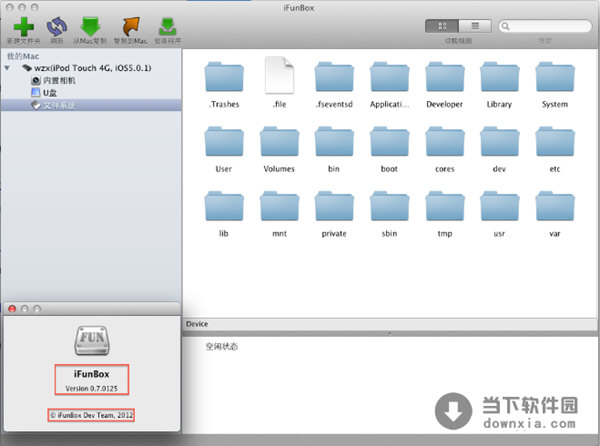This screenshot has width=600, height=446.
Task: Open the etc folder
Action: pos(555,142)
